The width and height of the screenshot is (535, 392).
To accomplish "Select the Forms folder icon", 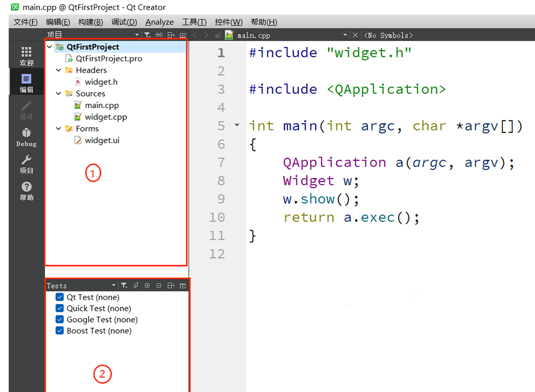I will (69, 129).
